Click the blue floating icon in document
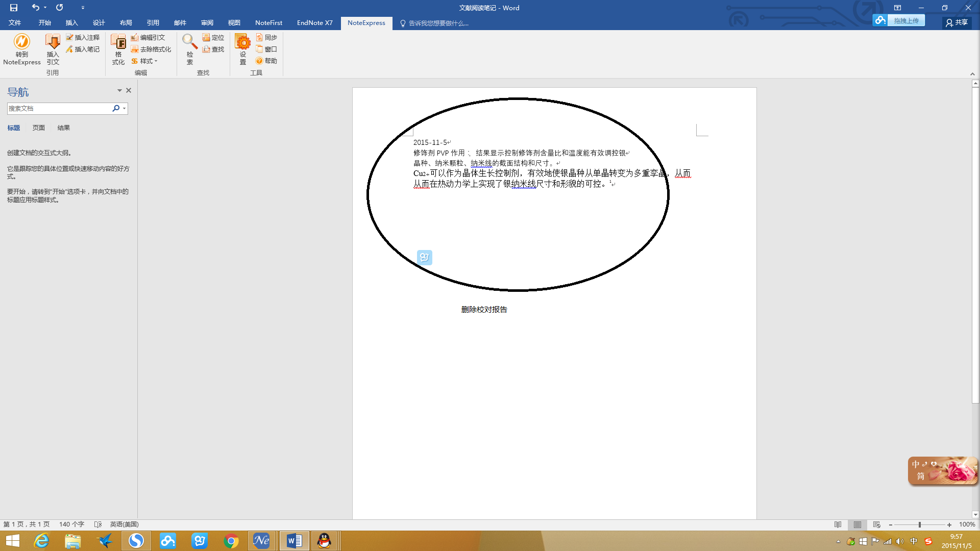The image size is (980, 551). click(425, 258)
